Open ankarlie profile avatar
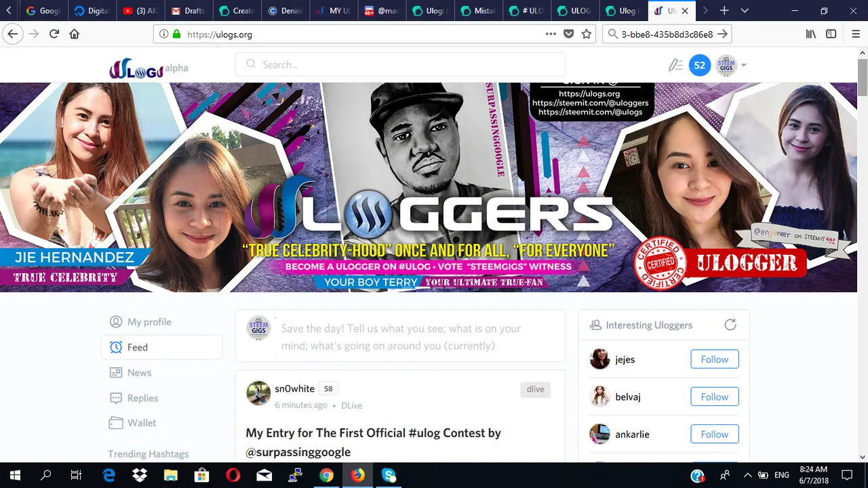The image size is (868, 488). 599,434
